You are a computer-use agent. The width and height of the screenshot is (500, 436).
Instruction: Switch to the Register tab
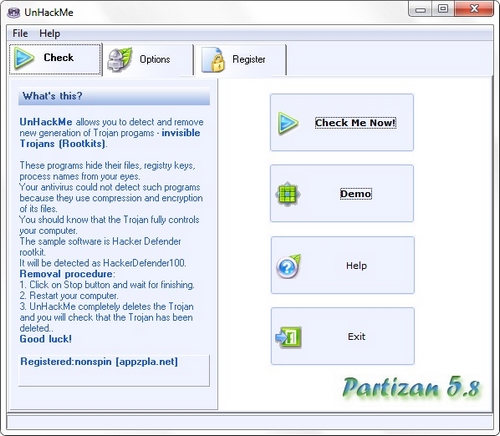[241, 59]
